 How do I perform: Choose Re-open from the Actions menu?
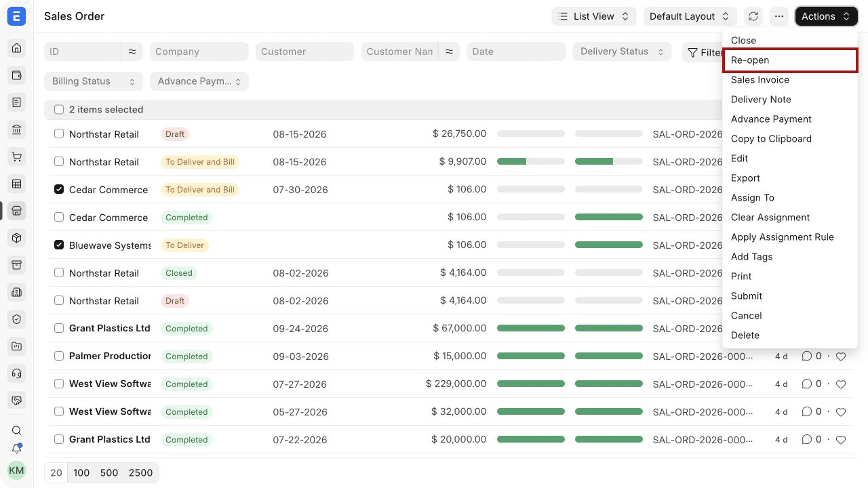[790, 60]
